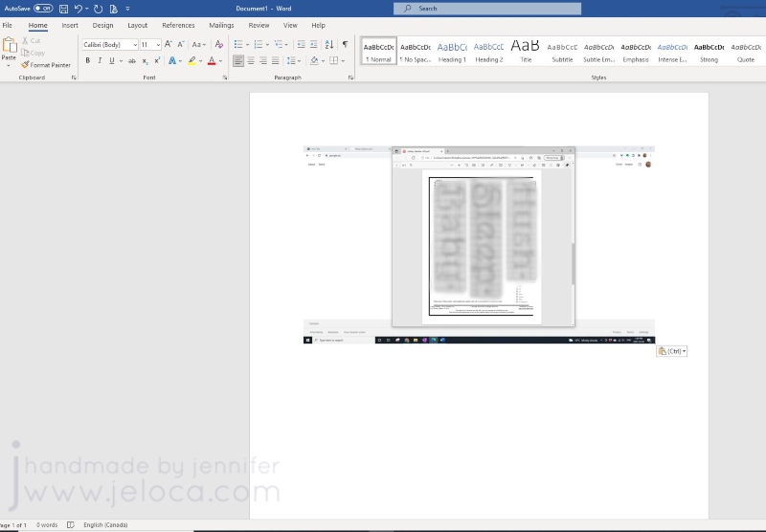Screen dimensions: 766x532
Task: Toggle the AutoSave switch
Action: (x=43, y=8)
